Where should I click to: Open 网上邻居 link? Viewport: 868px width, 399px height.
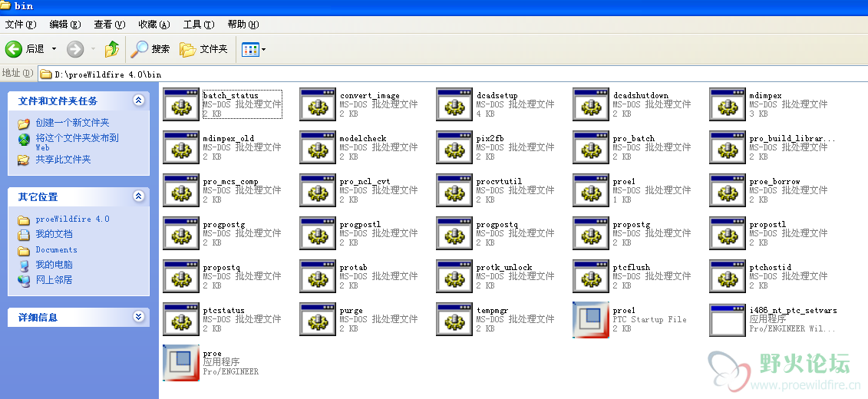click(54, 280)
